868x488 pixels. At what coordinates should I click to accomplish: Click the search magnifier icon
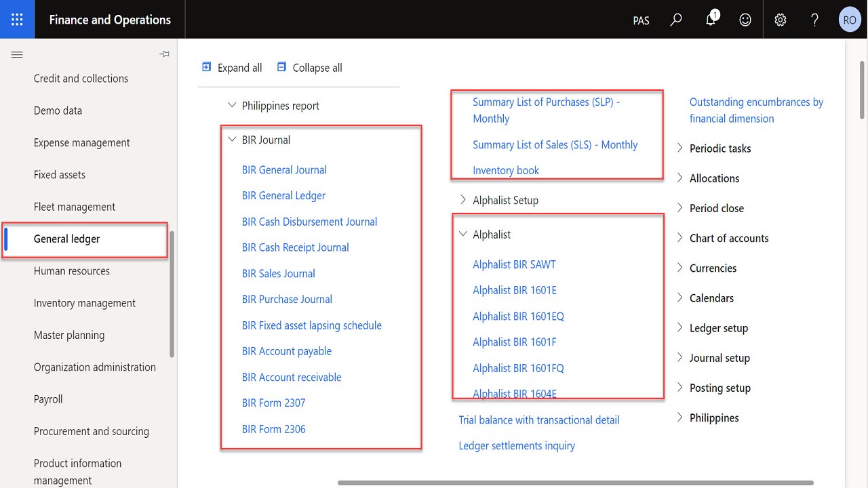coord(676,20)
